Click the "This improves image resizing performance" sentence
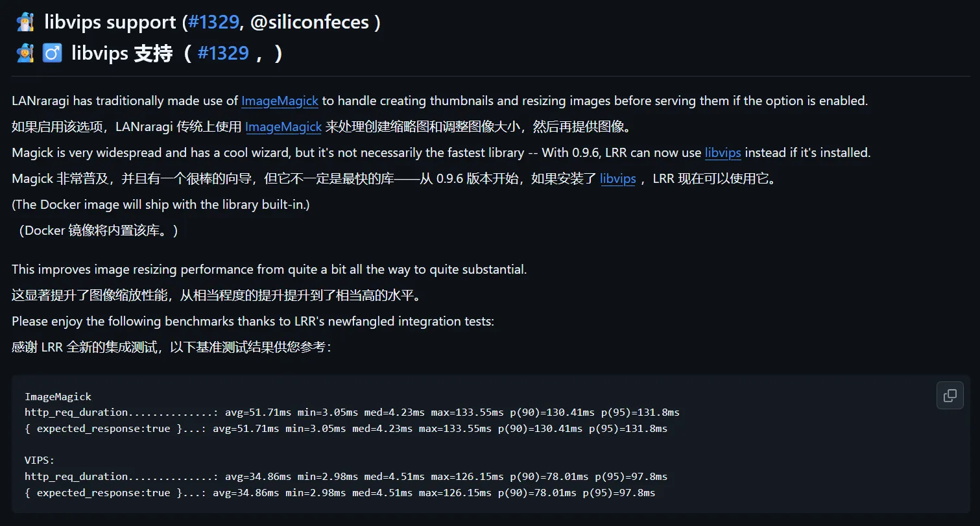Viewport: 980px width, 526px height. [x=269, y=270]
